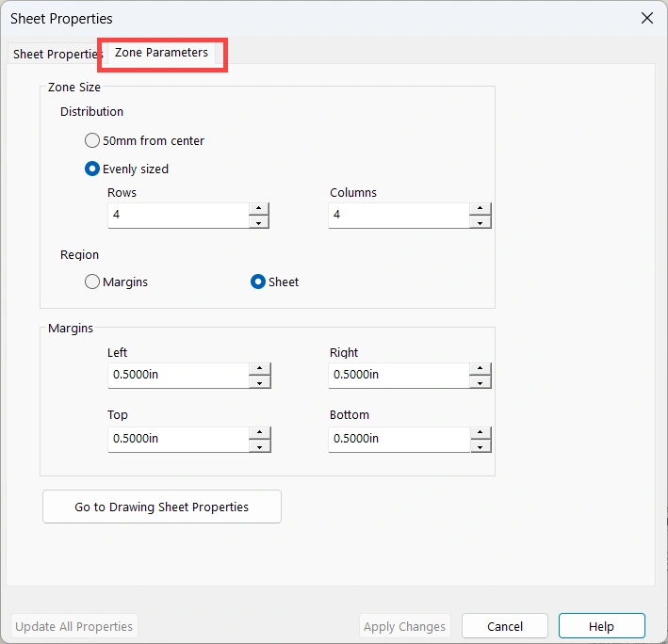Click the Left margin up arrow

pyautogui.click(x=259, y=369)
